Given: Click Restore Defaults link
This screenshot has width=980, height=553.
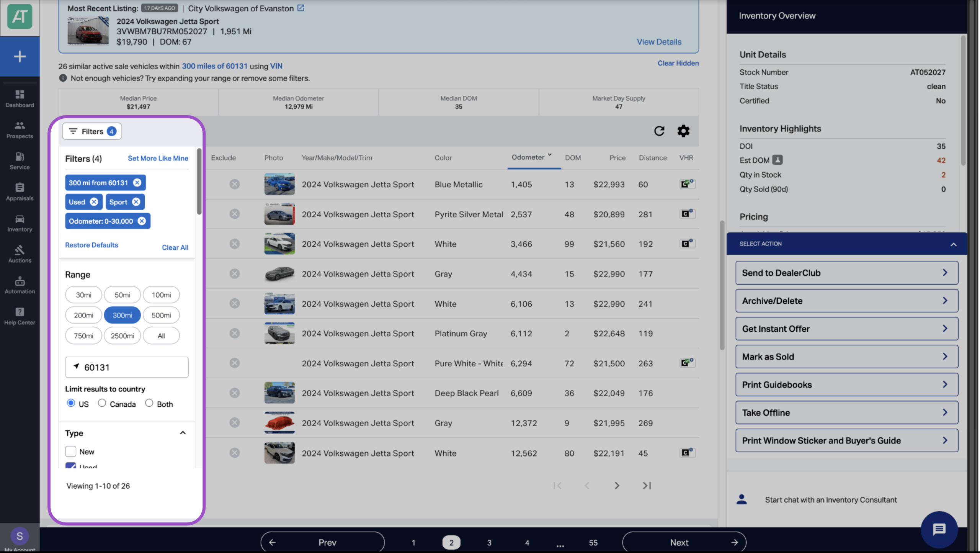Looking at the screenshot, I should click(x=91, y=245).
